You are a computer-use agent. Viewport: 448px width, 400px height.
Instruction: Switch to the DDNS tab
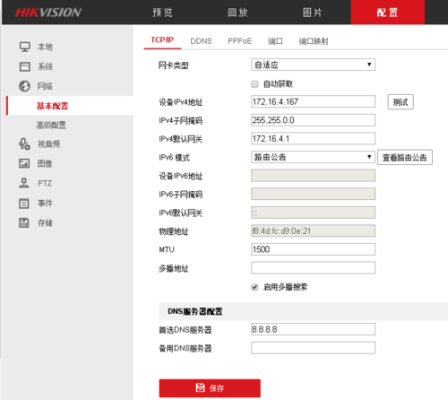[x=201, y=41]
